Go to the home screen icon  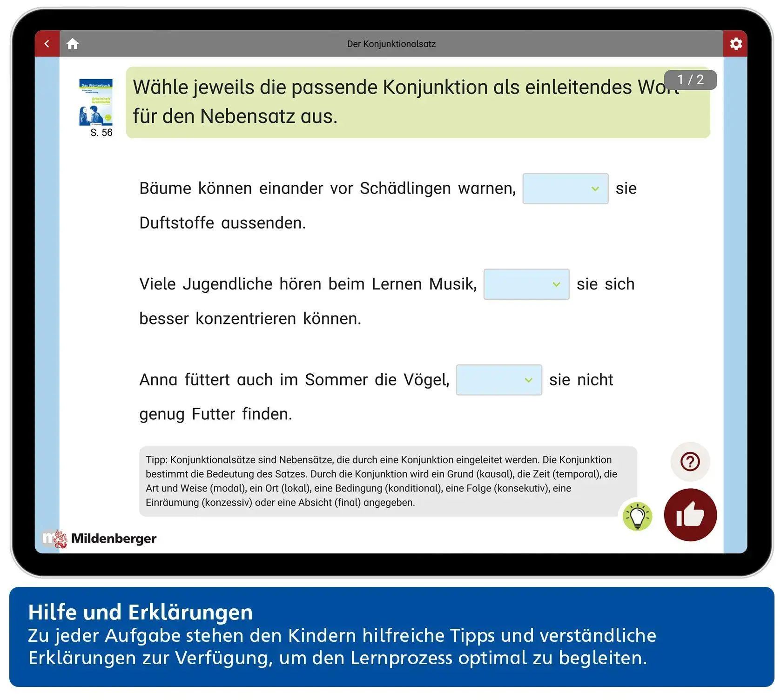pyautogui.click(x=73, y=44)
